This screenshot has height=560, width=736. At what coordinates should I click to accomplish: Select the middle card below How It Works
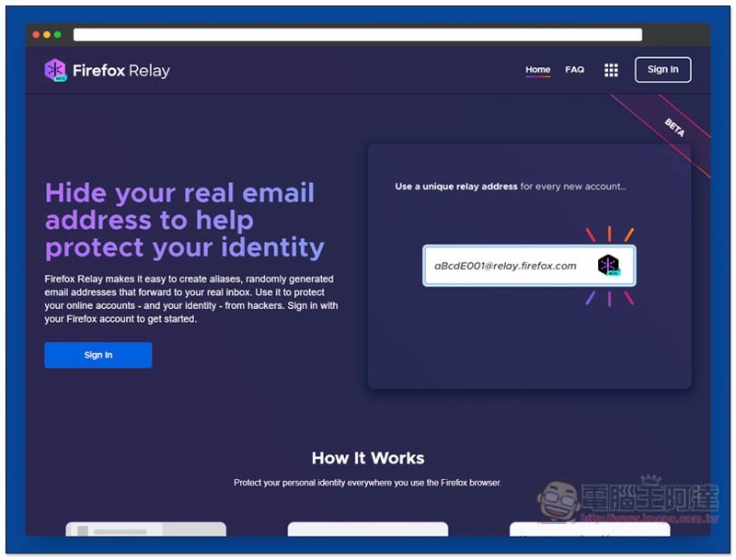[368, 529]
